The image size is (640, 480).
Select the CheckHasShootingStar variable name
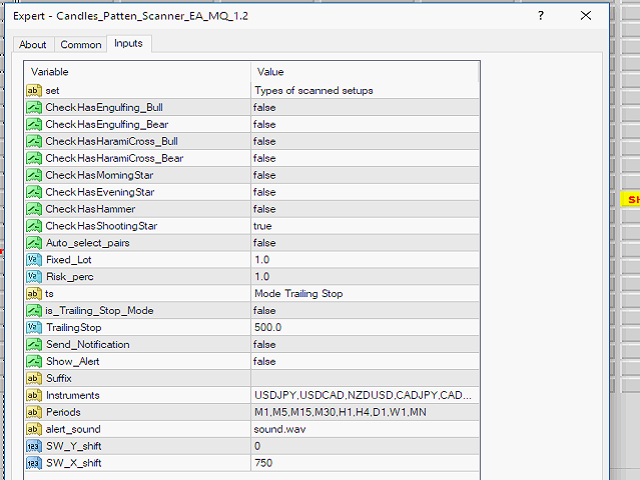(x=101, y=226)
